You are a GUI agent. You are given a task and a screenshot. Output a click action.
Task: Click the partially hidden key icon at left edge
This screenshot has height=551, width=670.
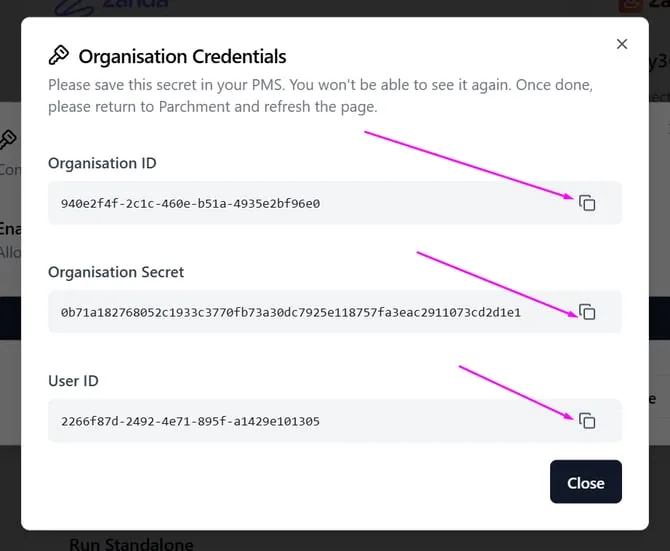coord(8,140)
